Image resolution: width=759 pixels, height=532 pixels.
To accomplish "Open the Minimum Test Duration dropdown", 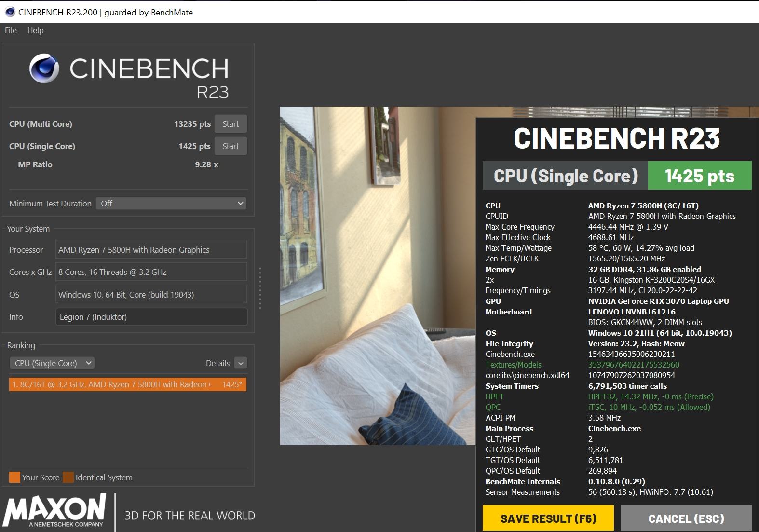I will [x=171, y=204].
